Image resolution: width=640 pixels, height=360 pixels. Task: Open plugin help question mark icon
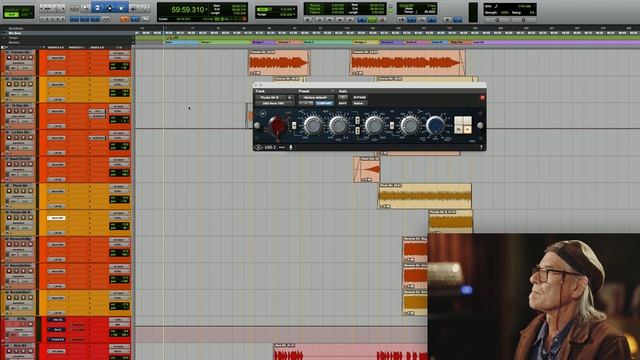481,147
